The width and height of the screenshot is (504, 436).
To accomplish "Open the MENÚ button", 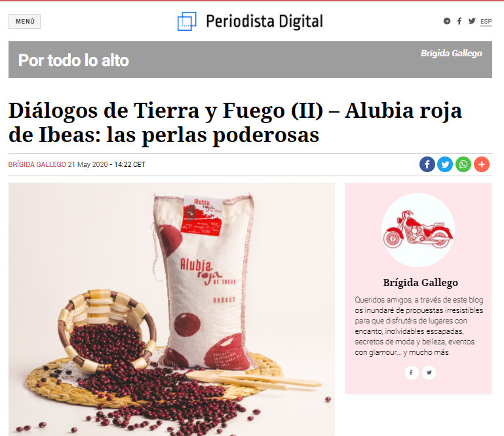I will (24, 22).
